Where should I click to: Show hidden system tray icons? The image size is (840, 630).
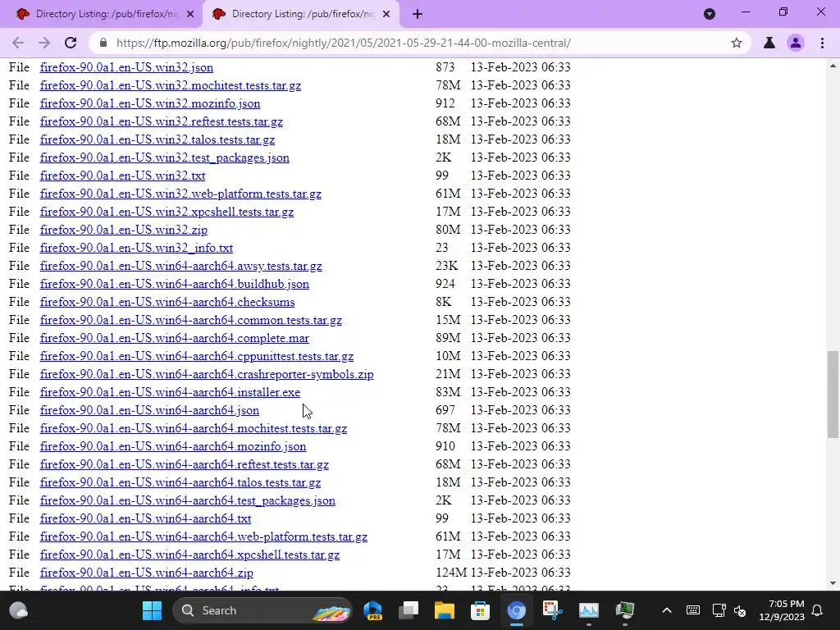pyautogui.click(x=666, y=610)
